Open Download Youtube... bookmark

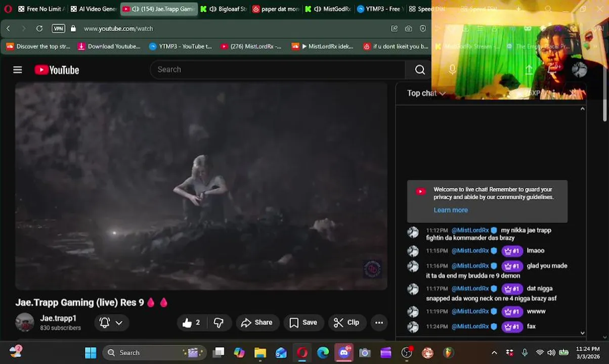pyautogui.click(x=109, y=47)
